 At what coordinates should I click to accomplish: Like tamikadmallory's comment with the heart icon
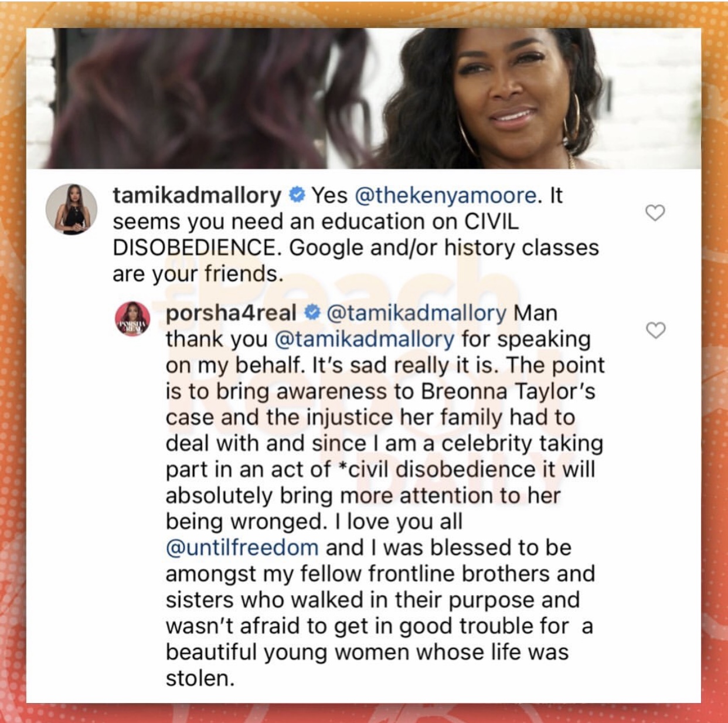point(655,212)
